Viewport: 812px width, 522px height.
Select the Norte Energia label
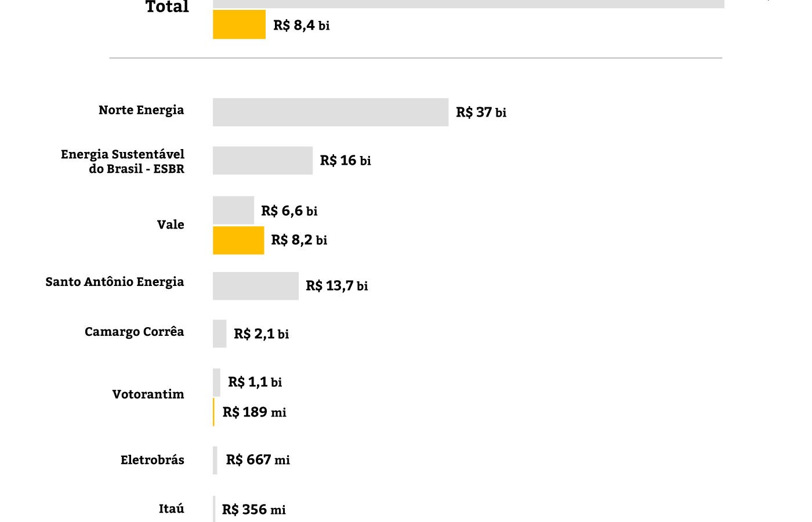pyautogui.click(x=141, y=110)
